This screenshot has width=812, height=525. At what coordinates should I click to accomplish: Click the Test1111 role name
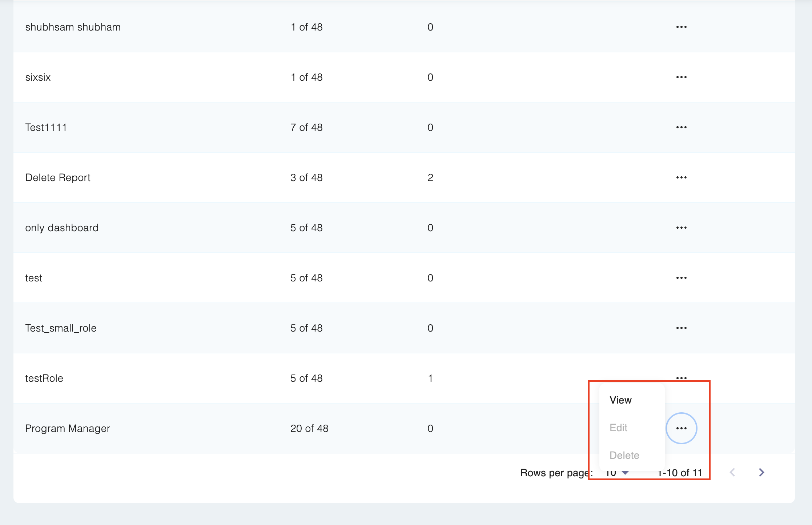(46, 127)
